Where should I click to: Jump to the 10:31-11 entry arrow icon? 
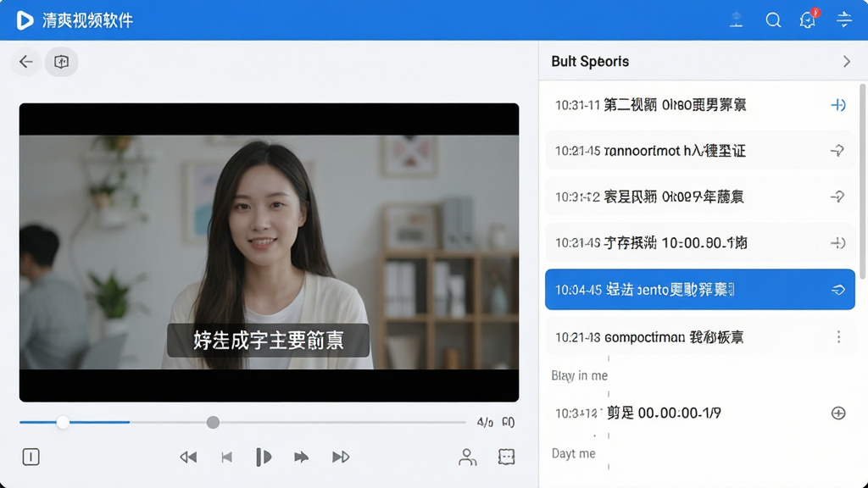pyautogui.click(x=838, y=104)
